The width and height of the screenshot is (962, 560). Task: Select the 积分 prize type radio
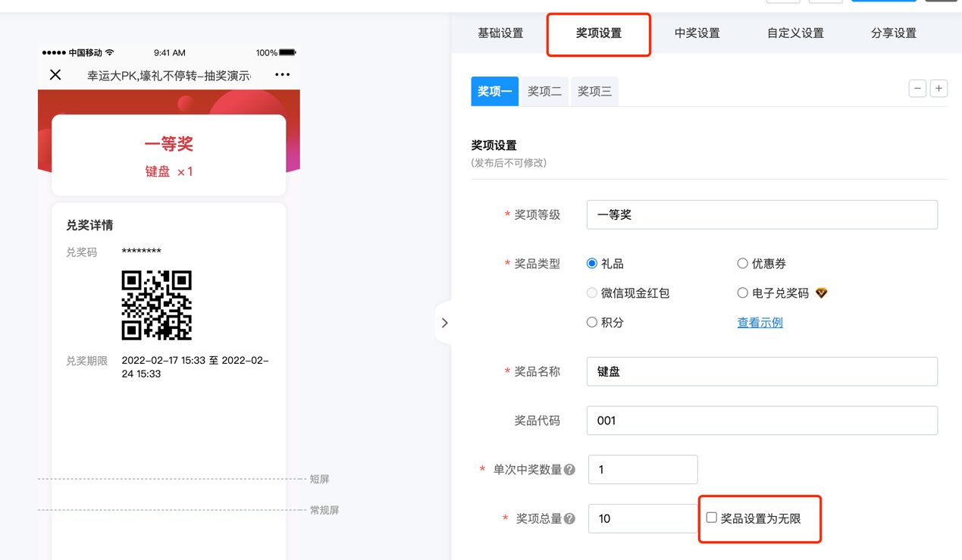[x=592, y=323]
